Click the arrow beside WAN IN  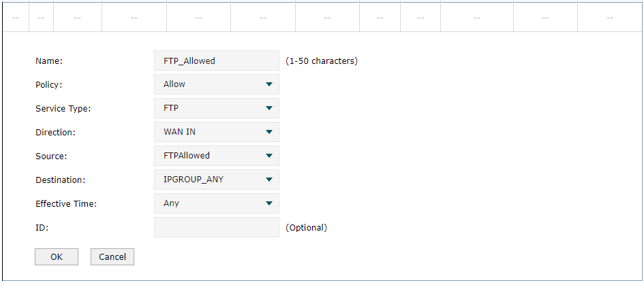[x=269, y=132]
